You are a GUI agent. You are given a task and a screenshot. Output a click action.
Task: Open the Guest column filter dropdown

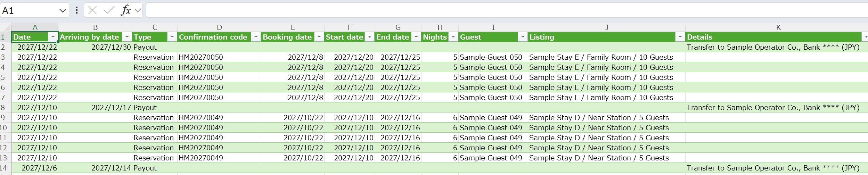pos(523,37)
